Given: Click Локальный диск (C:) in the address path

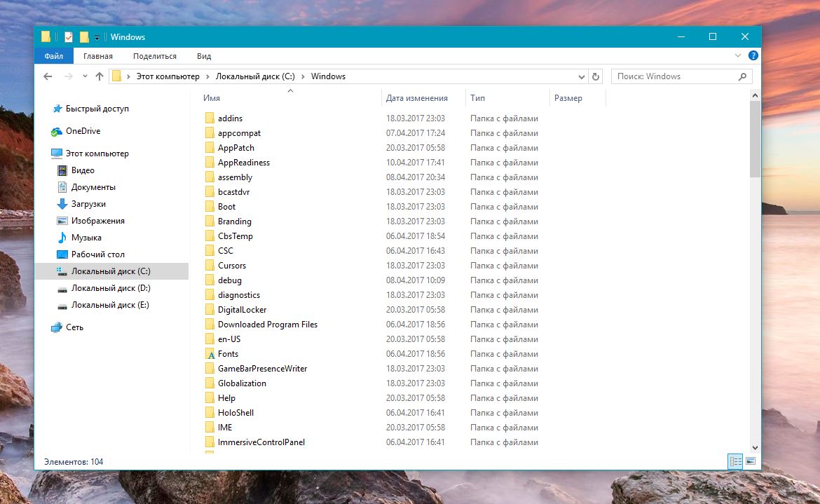Looking at the screenshot, I should coord(255,76).
